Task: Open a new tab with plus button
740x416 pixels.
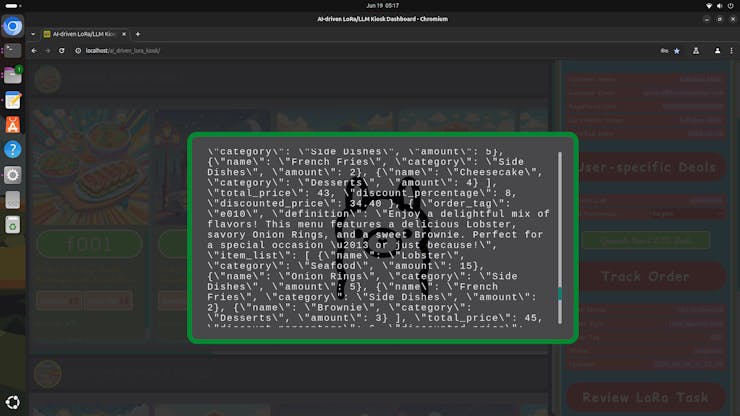Action: pos(138,34)
